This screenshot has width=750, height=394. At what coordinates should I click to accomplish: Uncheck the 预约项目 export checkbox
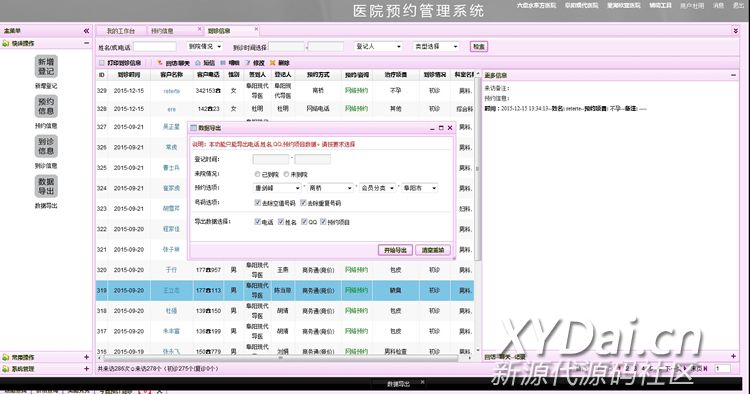tap(323, 222)
